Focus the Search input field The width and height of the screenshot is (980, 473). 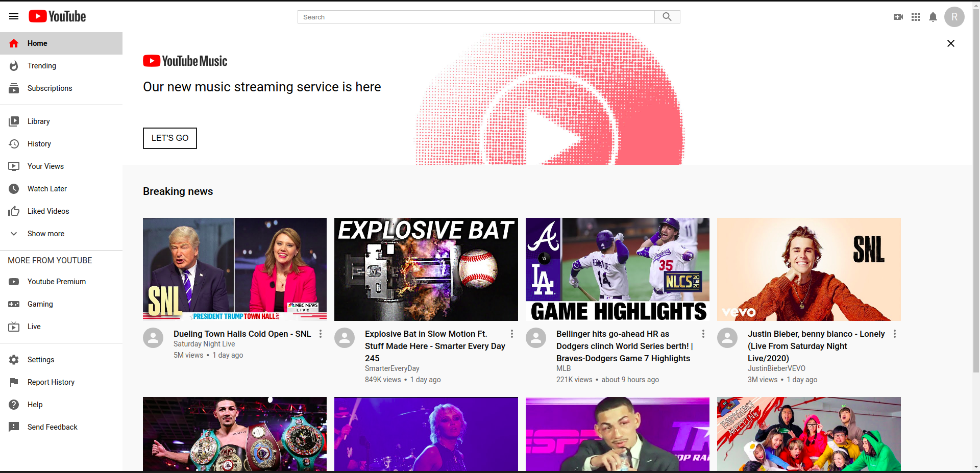tap(476, 17)
